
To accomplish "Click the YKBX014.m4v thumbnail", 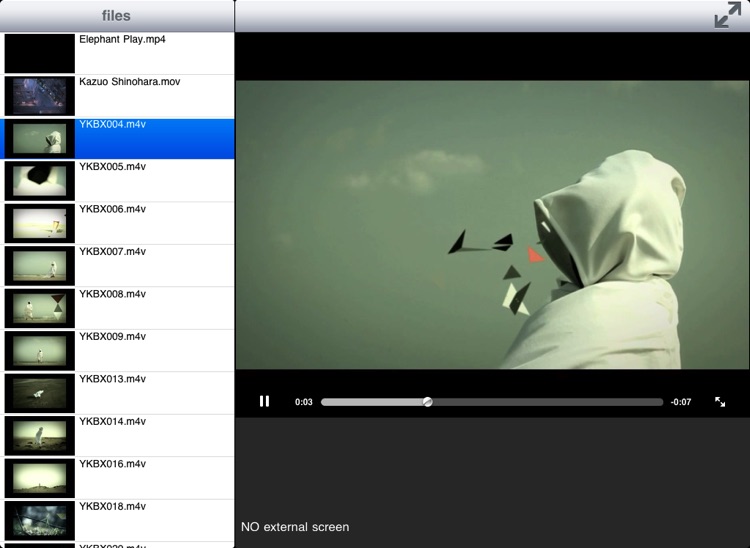I will pyautogui.click(x=40, y=435).
